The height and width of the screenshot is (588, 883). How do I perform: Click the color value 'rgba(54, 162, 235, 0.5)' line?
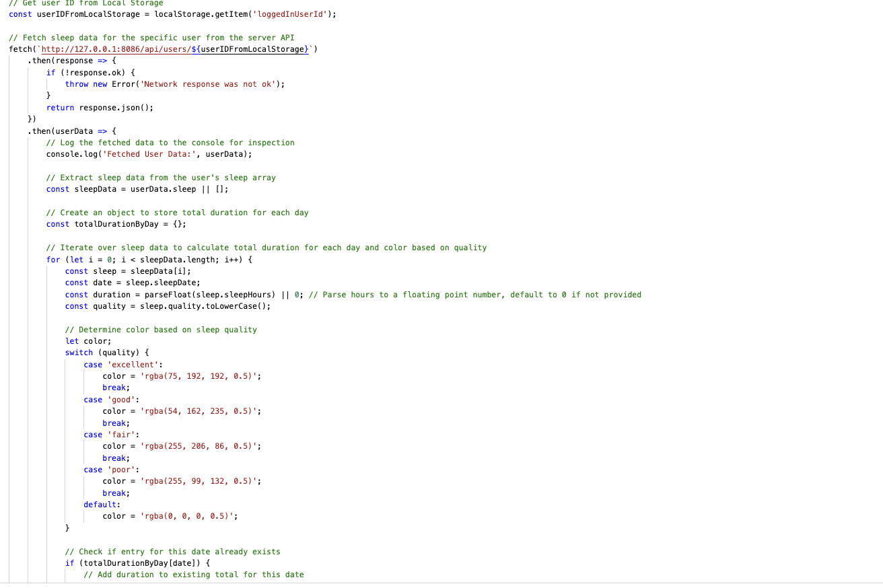[x=182, y=411]
